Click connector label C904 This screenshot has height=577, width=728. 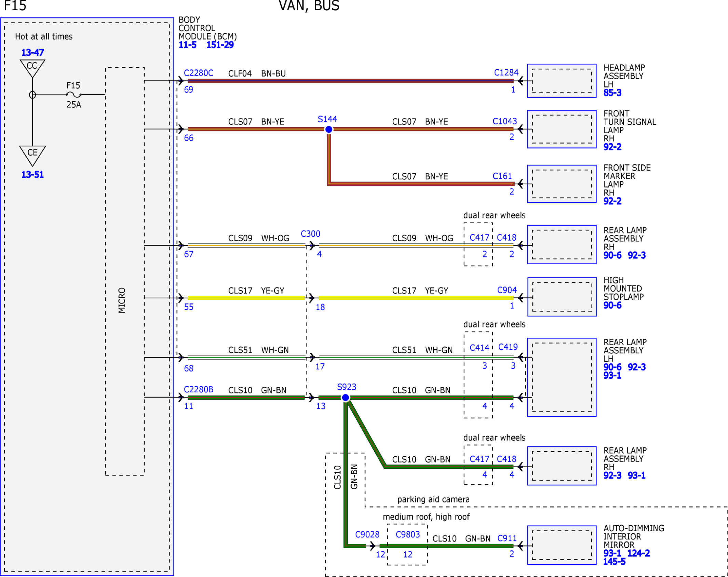[x=507, y=290]
